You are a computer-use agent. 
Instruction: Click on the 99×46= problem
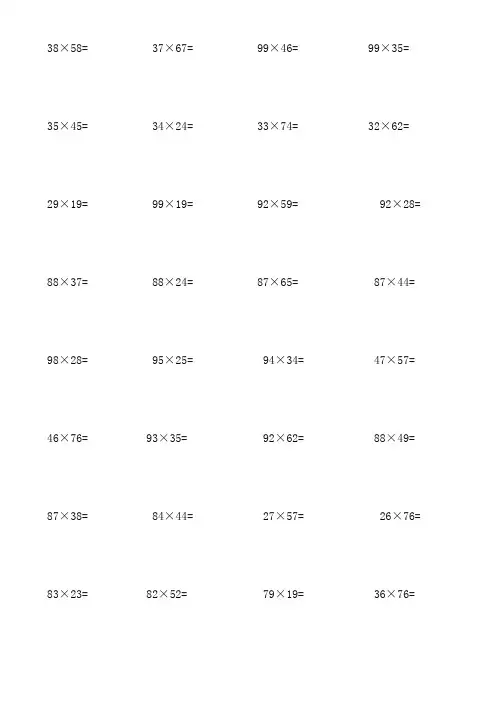coord(278,48)
